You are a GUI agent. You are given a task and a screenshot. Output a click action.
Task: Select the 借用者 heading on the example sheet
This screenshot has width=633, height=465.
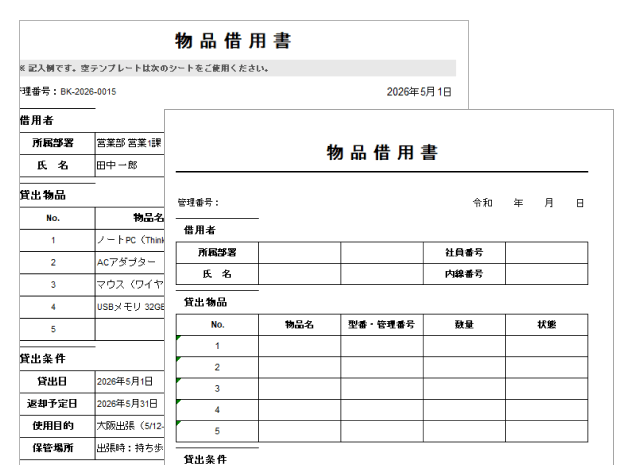tap(36, 120)
